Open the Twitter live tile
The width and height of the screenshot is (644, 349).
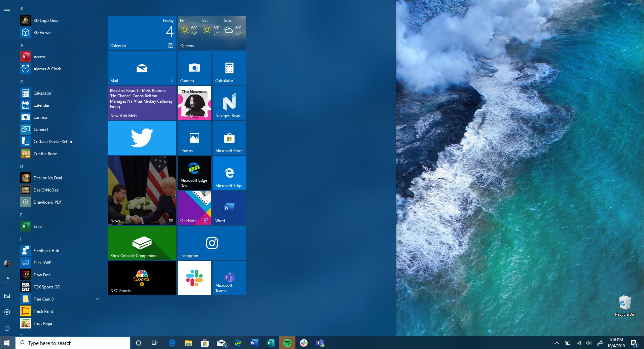pos(142,138)
